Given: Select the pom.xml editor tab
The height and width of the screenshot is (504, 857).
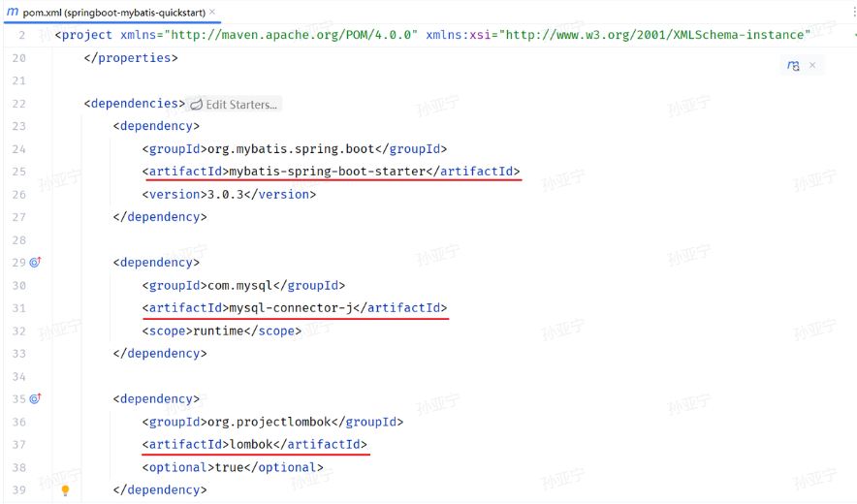Looking at the screenshot, I should tap(111, 12).
